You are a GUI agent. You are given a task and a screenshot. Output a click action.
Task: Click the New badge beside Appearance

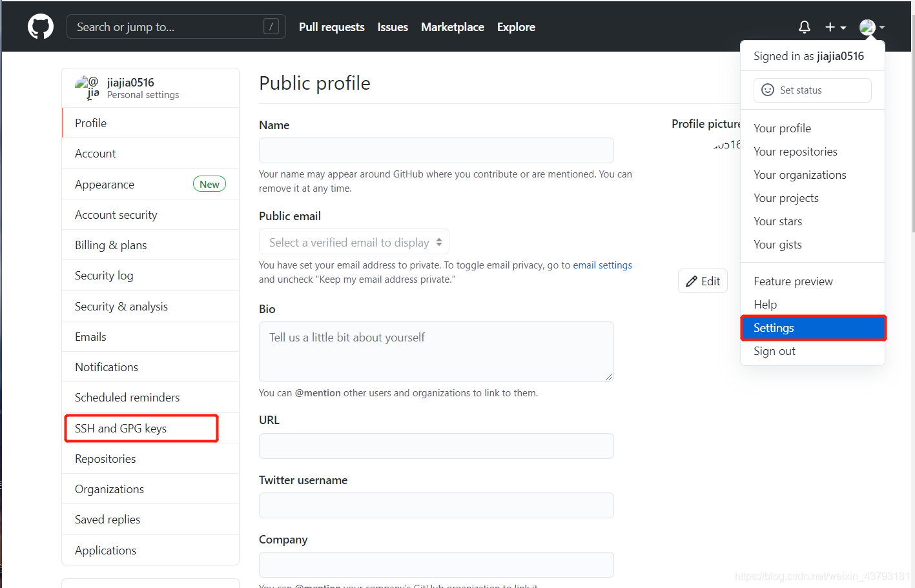pos(209,184)
